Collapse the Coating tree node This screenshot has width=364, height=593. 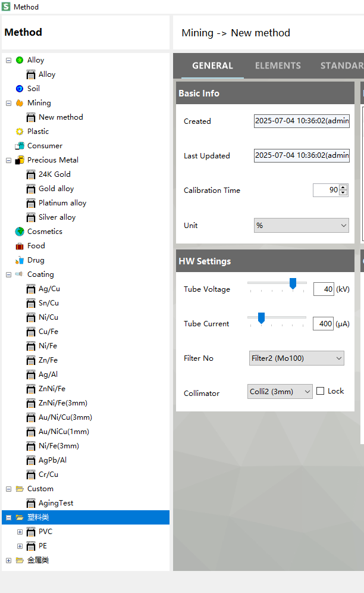[9, 274]
